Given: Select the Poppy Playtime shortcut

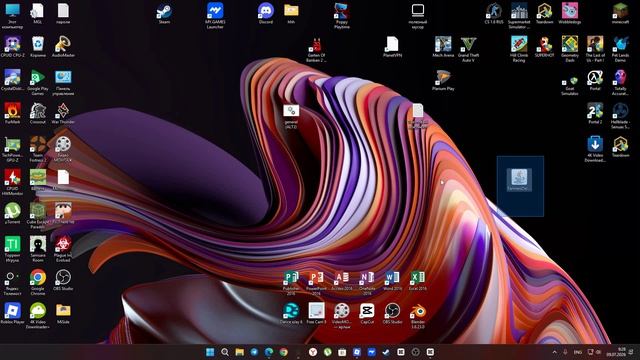Looking at the screenshot, I should click(x=341, y=16).
